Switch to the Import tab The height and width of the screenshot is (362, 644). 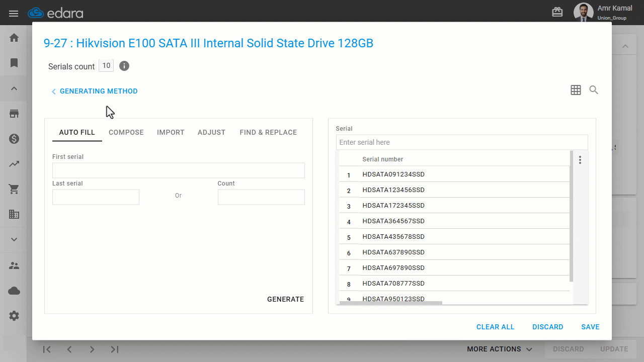click(x=171, y=132)
